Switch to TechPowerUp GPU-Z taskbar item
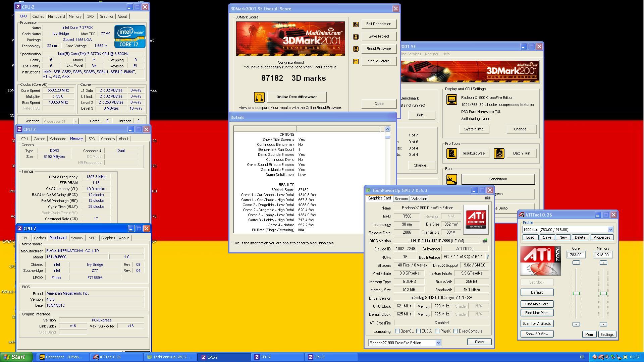644x362 pixels. [x=170, y=357]
